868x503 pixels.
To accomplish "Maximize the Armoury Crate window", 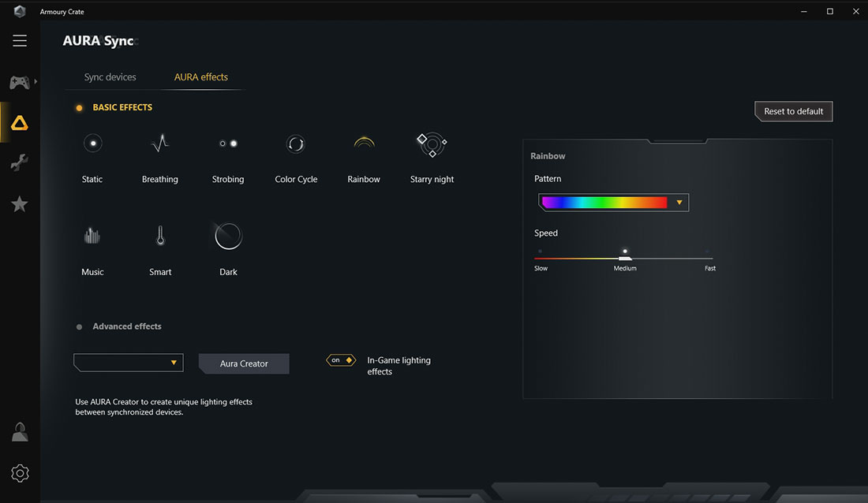I will (830, 11).
